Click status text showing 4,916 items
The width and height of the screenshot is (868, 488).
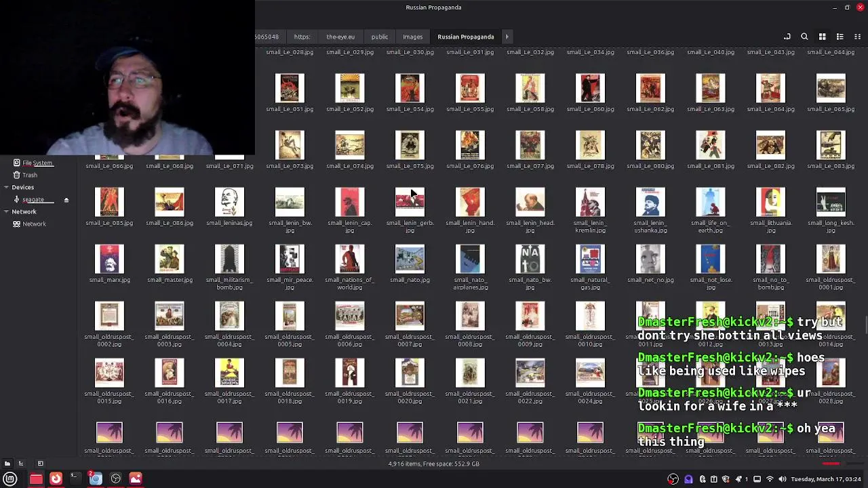(434, 464)
